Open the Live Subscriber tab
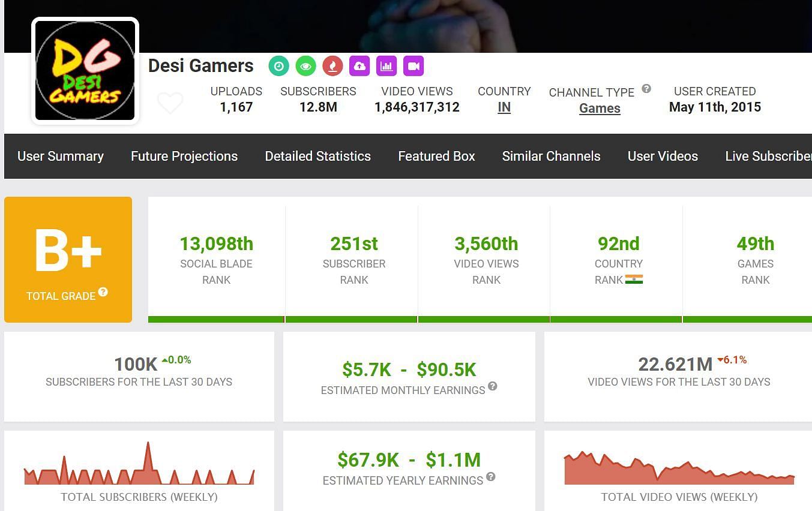This screenshot has height=511, width=812. (x=768, y=156)
